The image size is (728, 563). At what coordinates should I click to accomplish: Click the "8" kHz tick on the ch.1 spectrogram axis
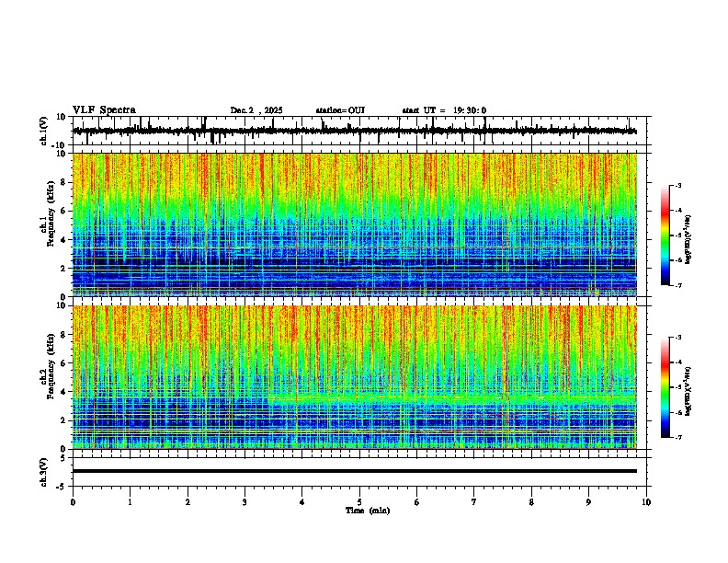click(64, 182)
